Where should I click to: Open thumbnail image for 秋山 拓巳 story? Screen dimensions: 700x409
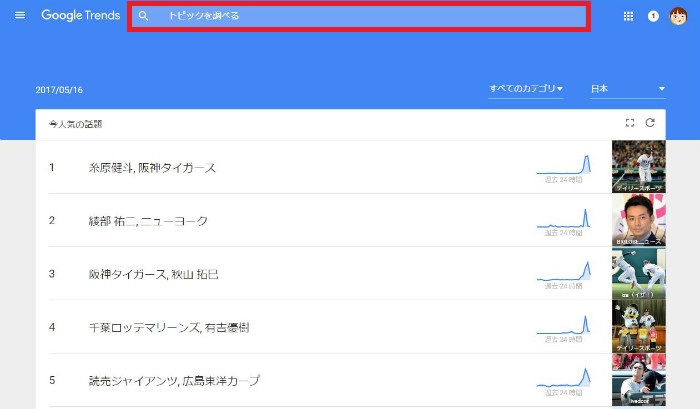point(638,273)
